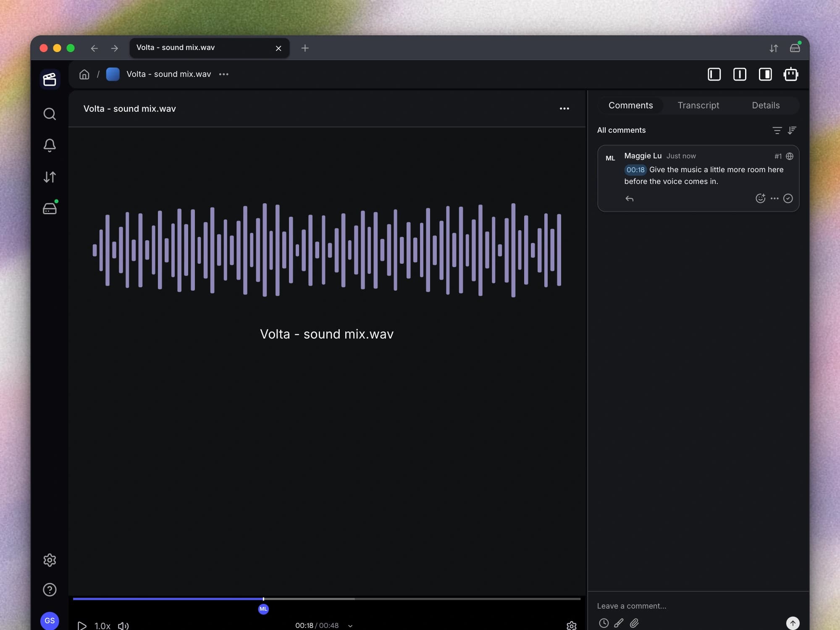Open the assistant robot icon in header

[791, 74]
